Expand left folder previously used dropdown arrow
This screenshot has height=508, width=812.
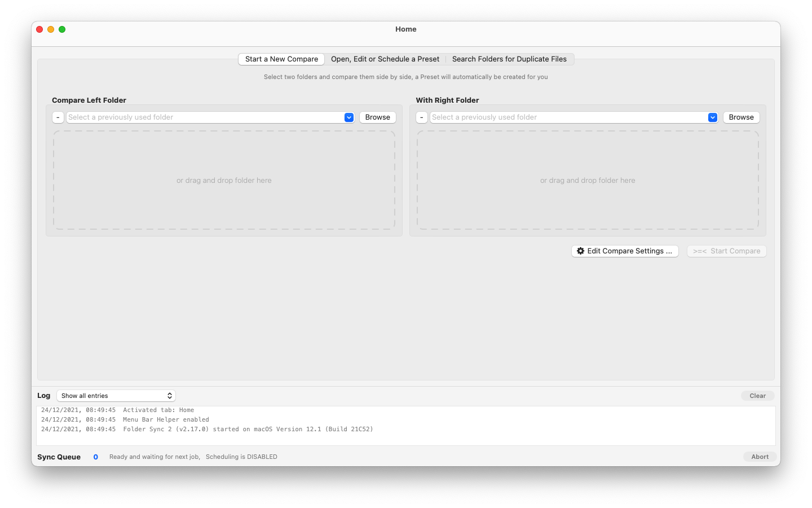coord(349,117)
